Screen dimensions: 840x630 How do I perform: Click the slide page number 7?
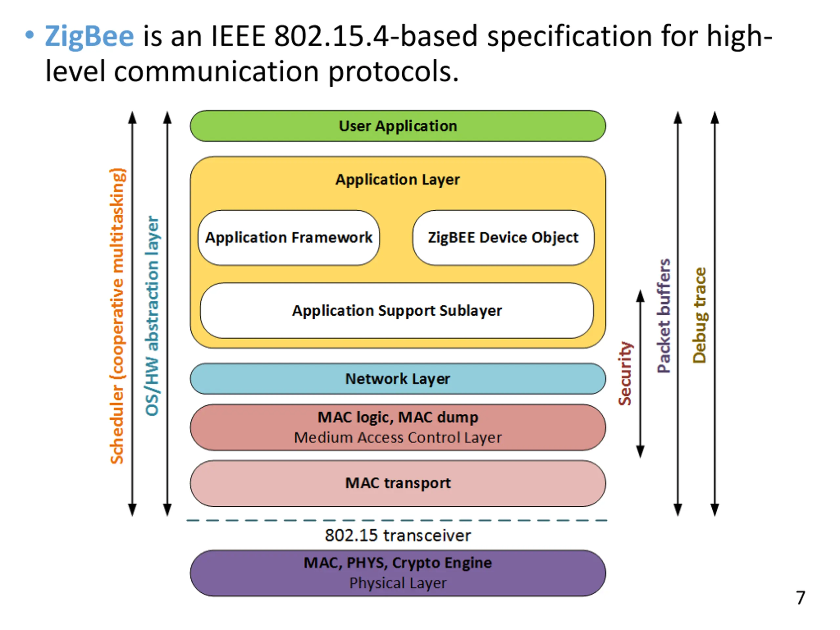tap(801, 598)
